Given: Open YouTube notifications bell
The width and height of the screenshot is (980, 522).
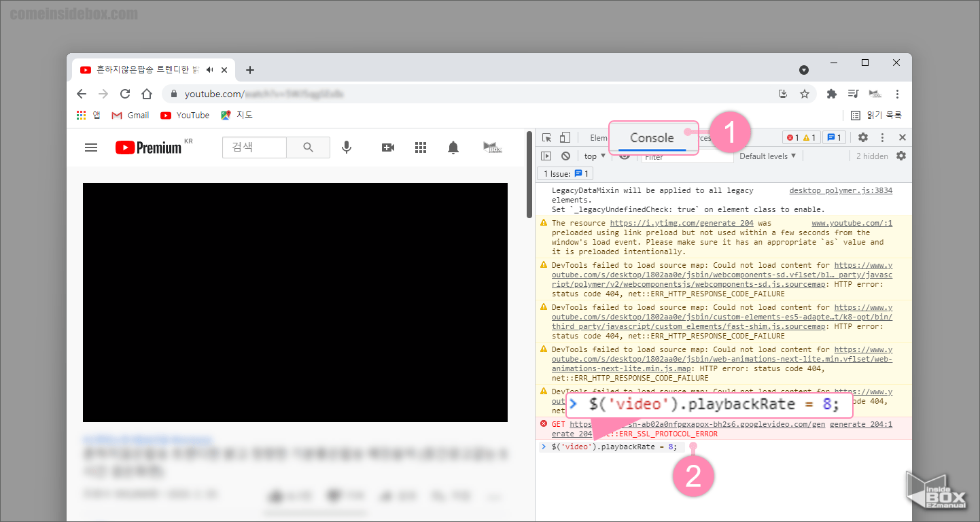Looking at the screenshot, I should (x=453, y=147).
